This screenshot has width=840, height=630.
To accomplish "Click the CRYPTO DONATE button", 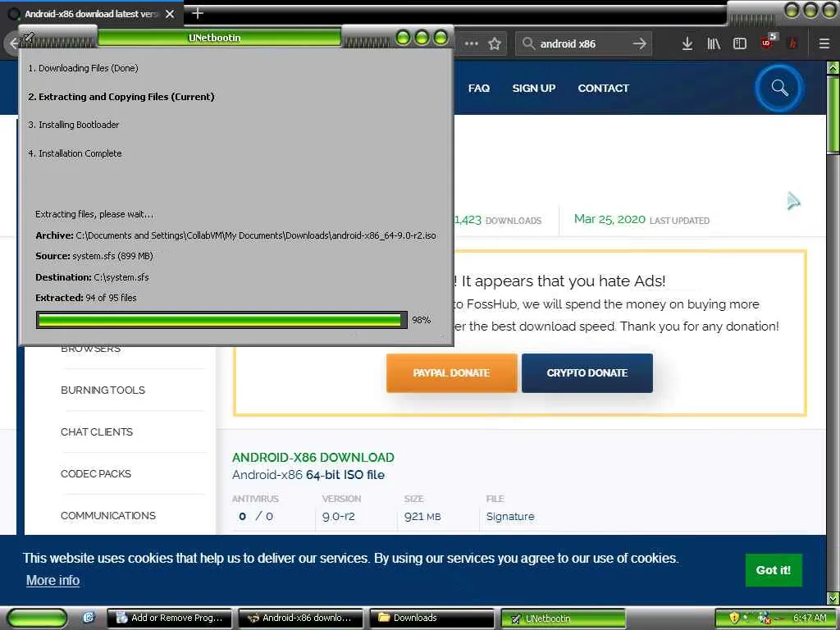I will (587, 373).
